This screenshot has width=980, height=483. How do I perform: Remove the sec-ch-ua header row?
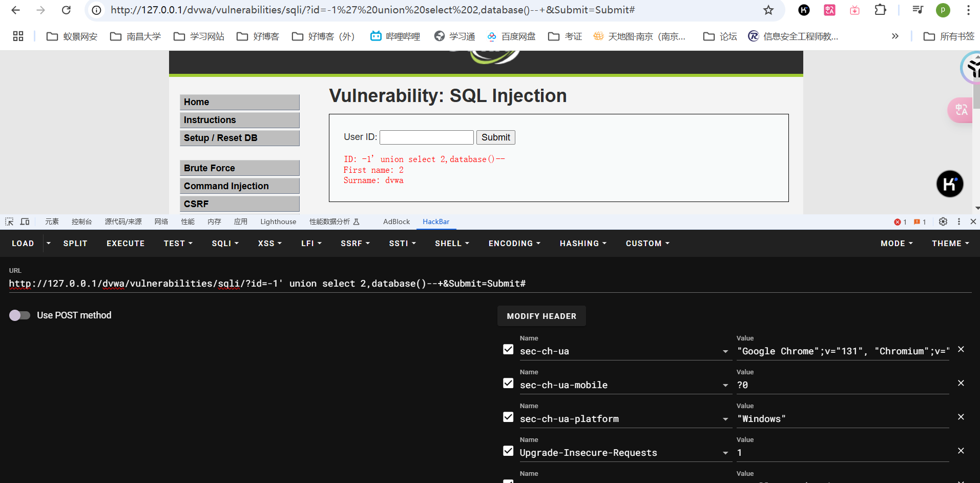click(x=961, y=349)
